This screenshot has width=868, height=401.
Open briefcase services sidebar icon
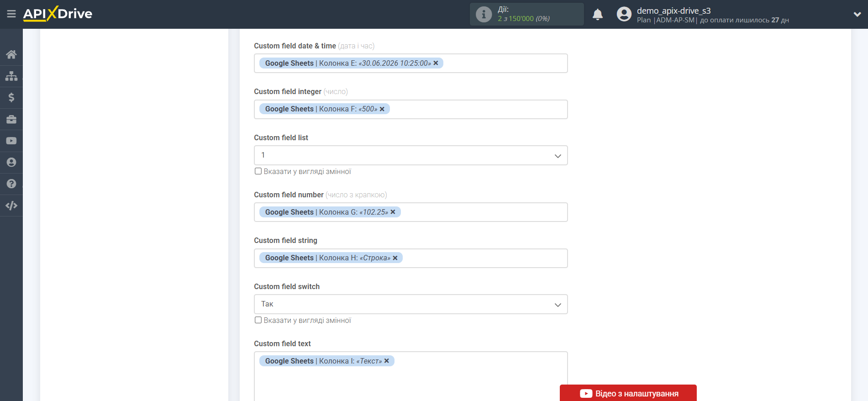coord(11,119)
